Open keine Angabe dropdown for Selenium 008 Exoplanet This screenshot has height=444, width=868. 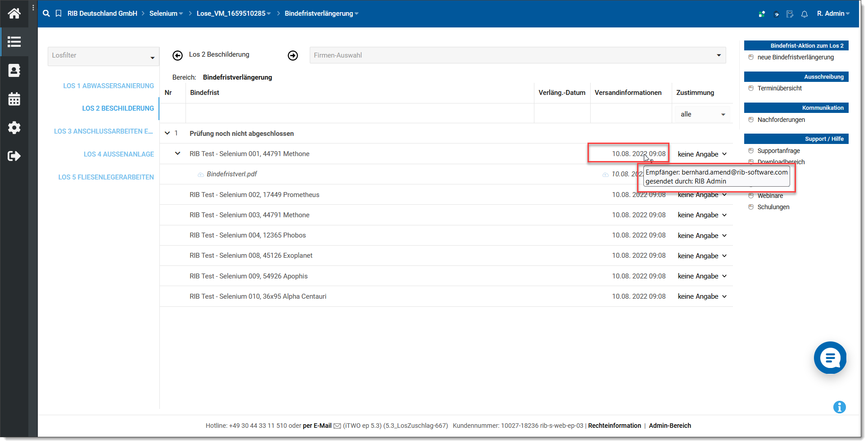coord(702,256)
